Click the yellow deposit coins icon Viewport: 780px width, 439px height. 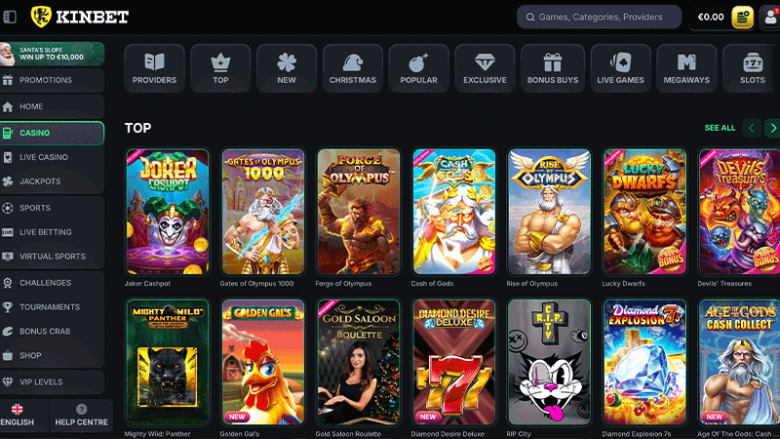pos(742,17)
